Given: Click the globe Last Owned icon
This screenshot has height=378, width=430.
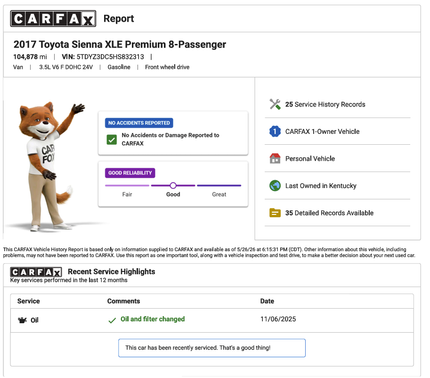Looking at the screenshot, I should [x=275, y=185].
